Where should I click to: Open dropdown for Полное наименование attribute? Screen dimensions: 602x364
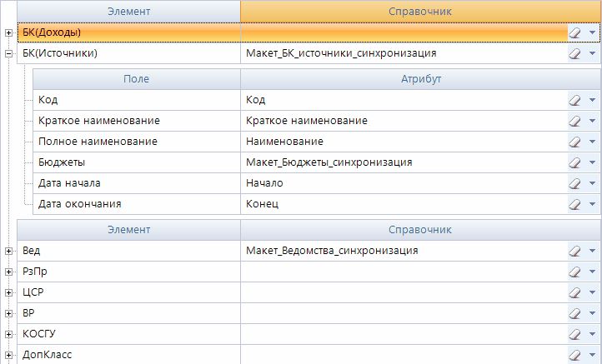tap(592, 142)
